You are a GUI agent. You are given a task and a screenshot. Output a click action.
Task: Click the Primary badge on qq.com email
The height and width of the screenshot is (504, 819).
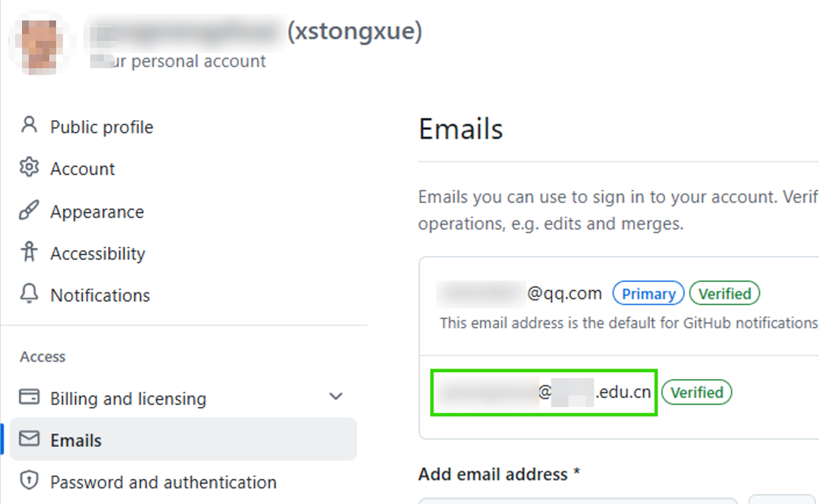(x=648, y=294)
